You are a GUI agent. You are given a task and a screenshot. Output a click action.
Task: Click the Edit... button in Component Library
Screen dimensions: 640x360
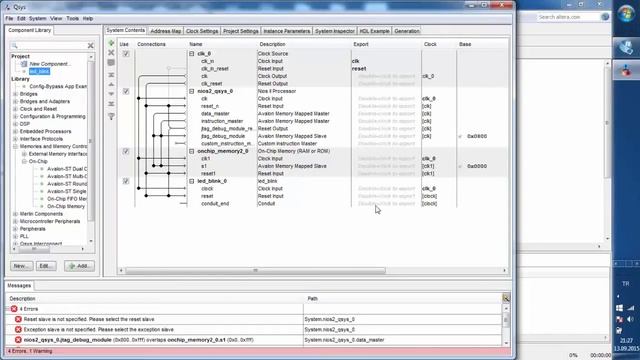[46, 266]
